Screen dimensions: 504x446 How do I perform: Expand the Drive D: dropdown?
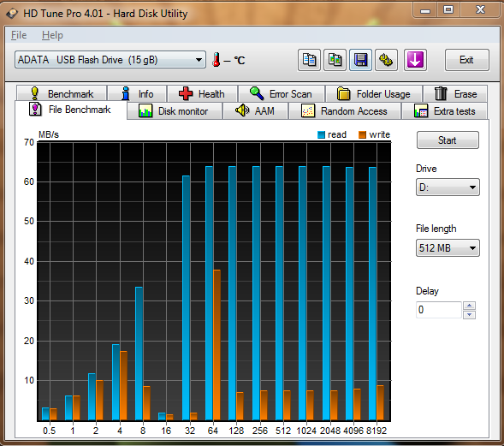448,187
